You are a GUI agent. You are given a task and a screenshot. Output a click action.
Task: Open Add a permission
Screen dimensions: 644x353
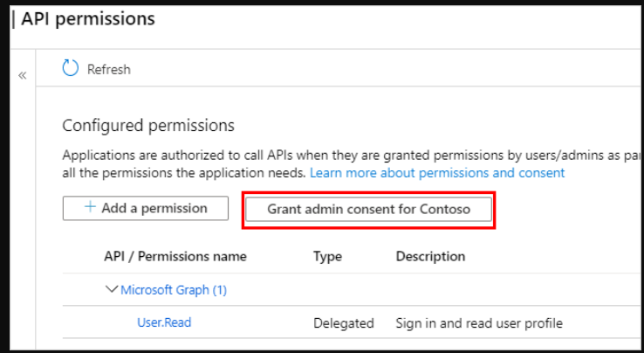[146, 208]
